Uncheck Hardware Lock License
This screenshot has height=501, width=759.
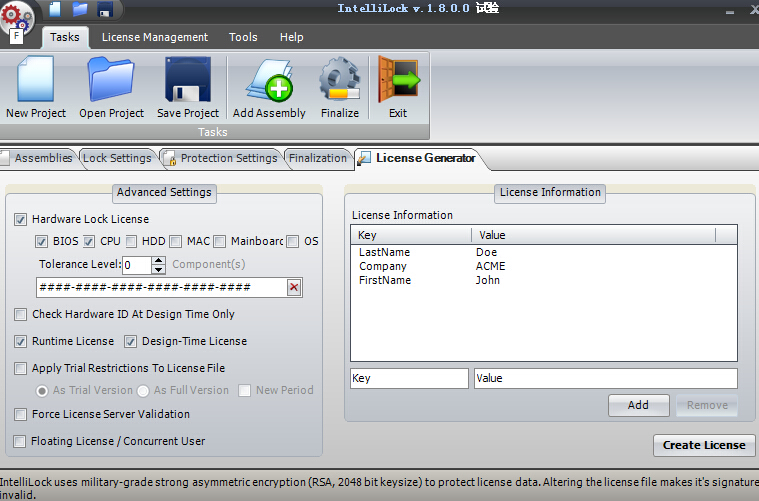coord(20,219)
